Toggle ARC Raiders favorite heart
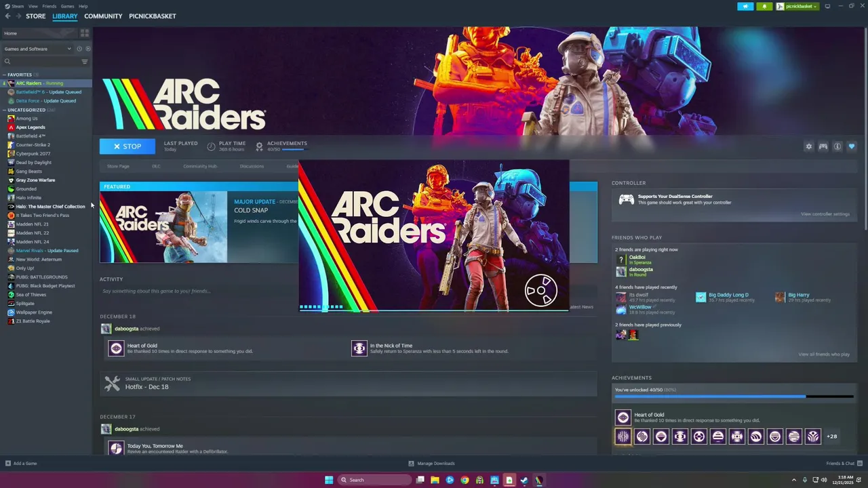The image size is (868, 488). pos(852,146)
